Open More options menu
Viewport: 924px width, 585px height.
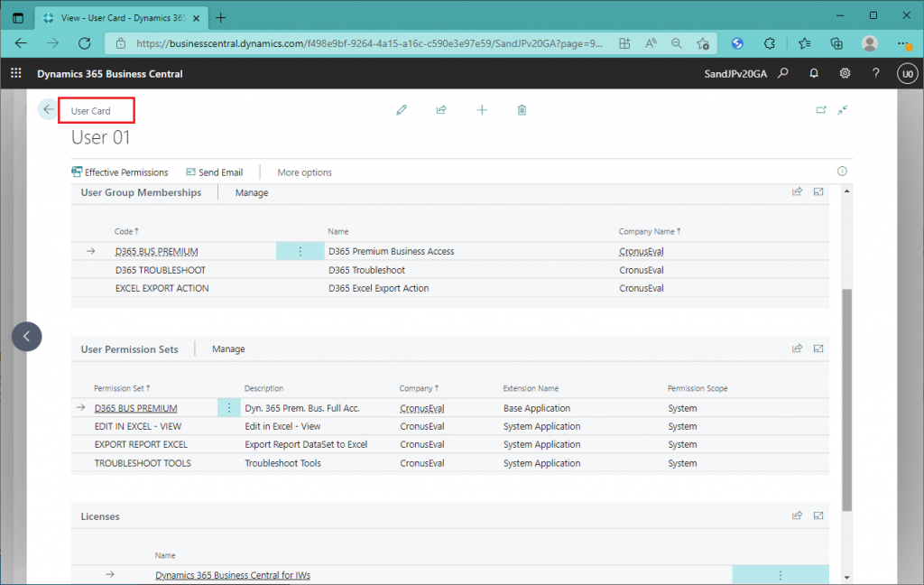305,172
